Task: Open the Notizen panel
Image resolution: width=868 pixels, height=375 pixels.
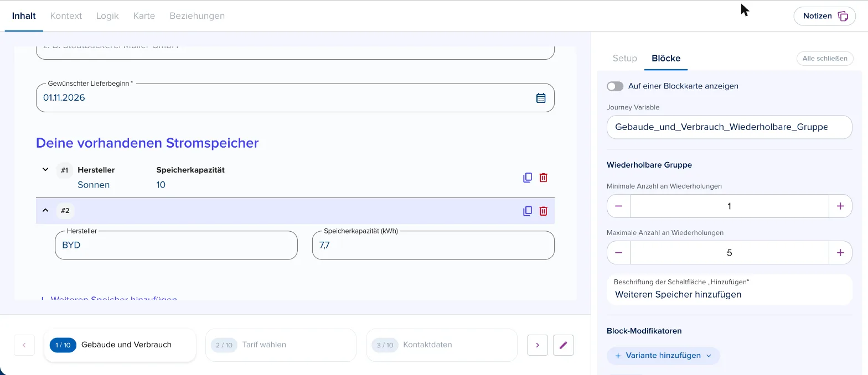Action: (x=825, y=16)
